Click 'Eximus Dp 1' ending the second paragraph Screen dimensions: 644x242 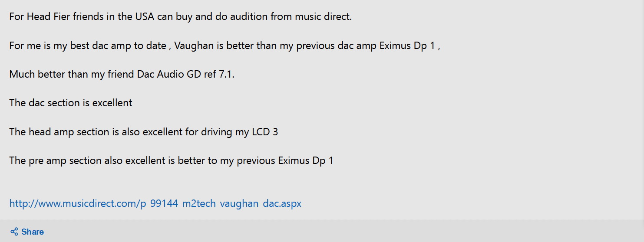pos(407,46)
